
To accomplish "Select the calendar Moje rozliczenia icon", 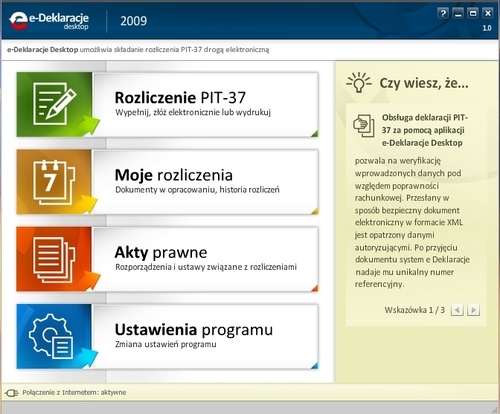I will click(54, 182).
